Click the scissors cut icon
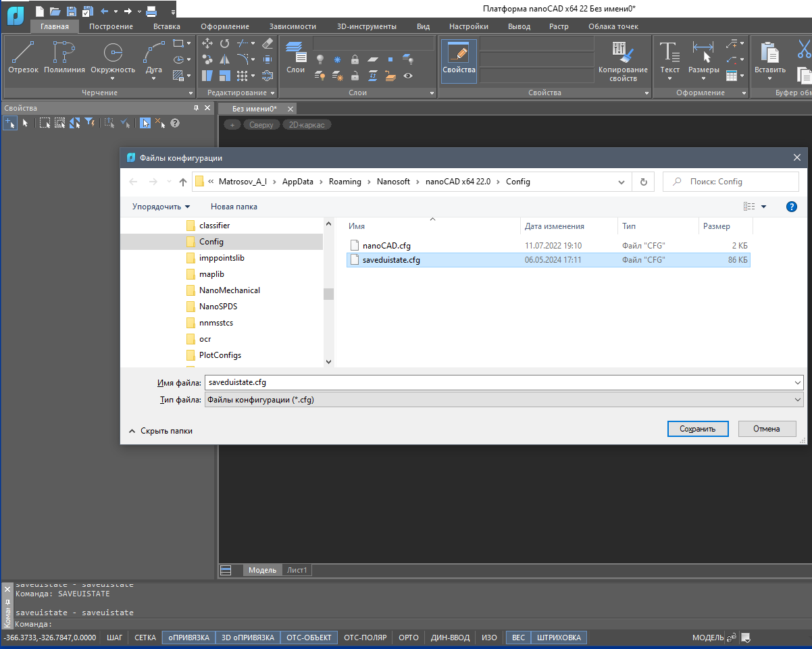Screen dimensions: 812x649 pyautogui.click(x=803, y=49)
